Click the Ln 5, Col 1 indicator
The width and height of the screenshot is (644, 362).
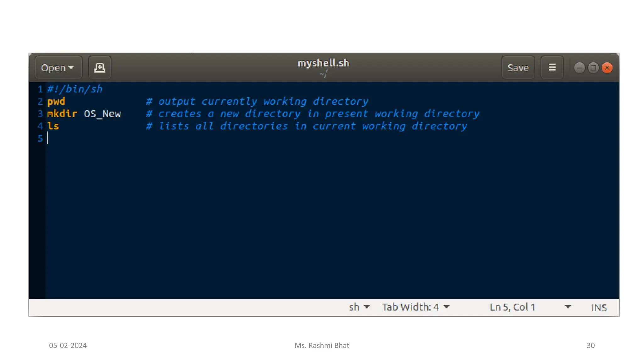coord(512,307)
